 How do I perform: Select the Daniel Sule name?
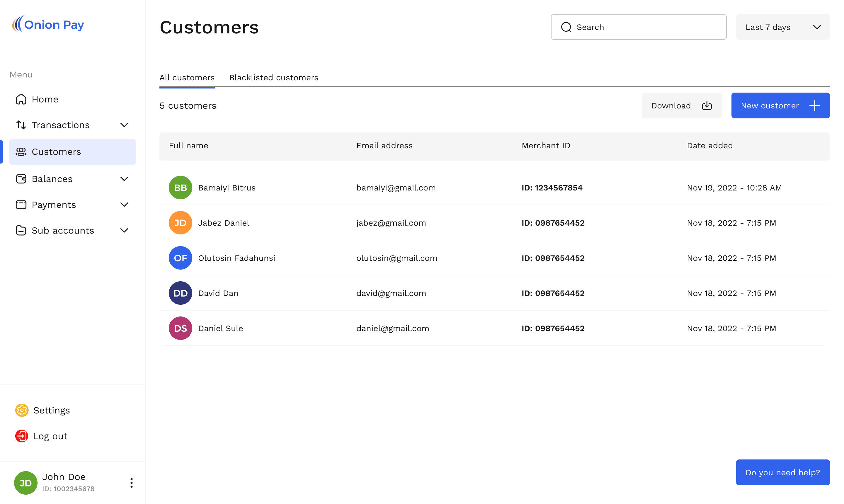click(x=221, y=328)
